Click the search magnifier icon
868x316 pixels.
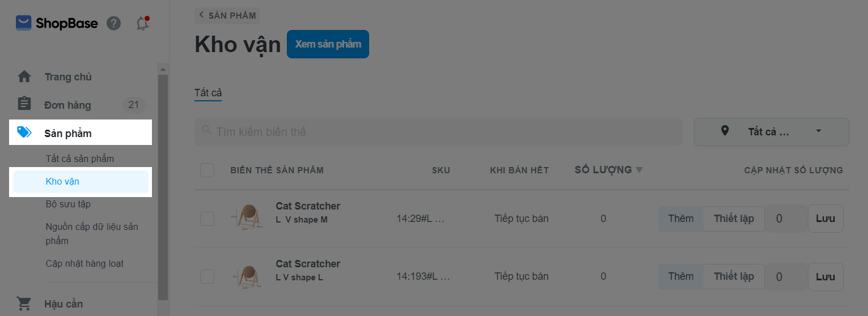tap(206, 131)
